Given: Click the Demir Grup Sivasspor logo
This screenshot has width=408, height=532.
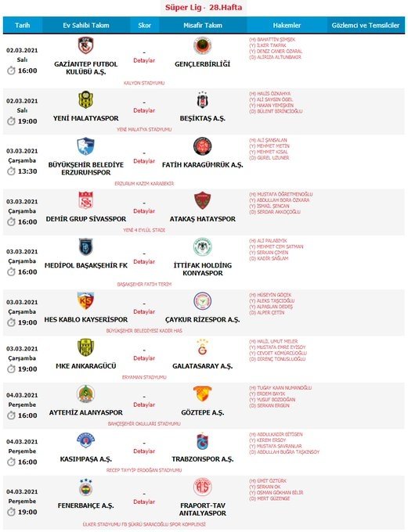Looking at the screenshot, I should pos(85,200).
